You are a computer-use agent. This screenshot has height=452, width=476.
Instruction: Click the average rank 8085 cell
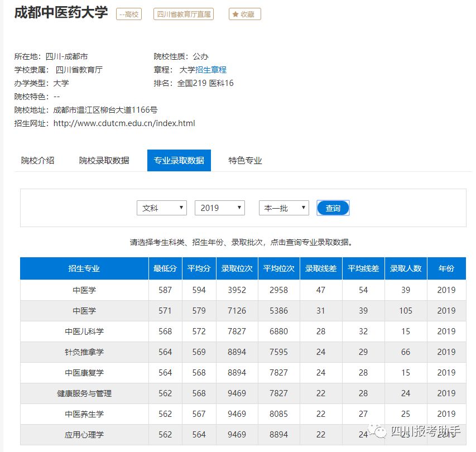(x=278, y=414)
